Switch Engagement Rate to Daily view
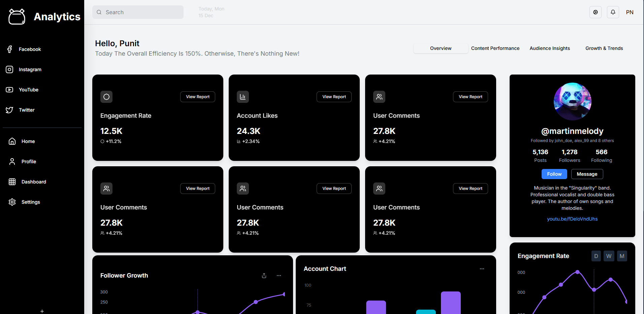This screenshot has width=644, height=314. pos(596,256)
